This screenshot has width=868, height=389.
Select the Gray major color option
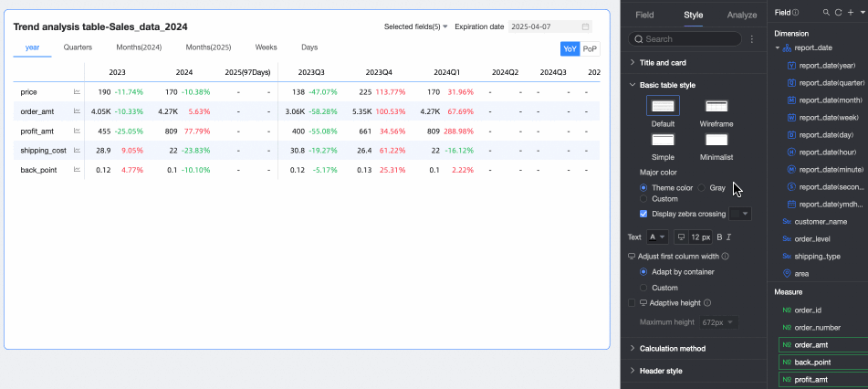703,187
